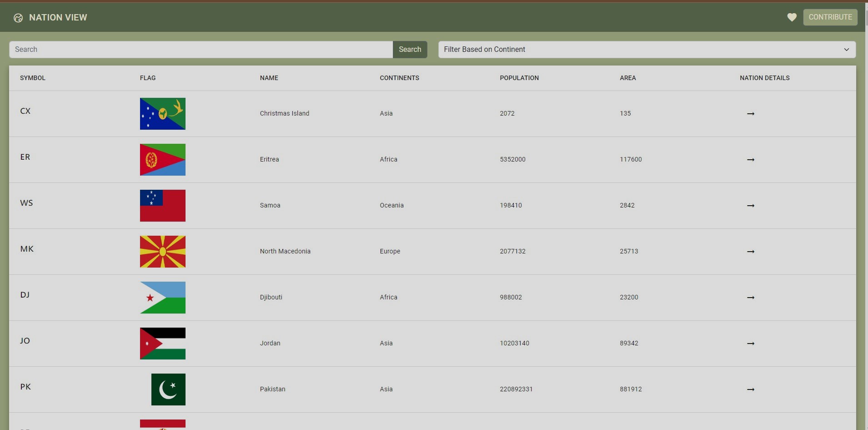The width and height of the screenshot is (868, 430).
Task: Click Eritrea's Africa continent cell
Action: tap(389, 159)
